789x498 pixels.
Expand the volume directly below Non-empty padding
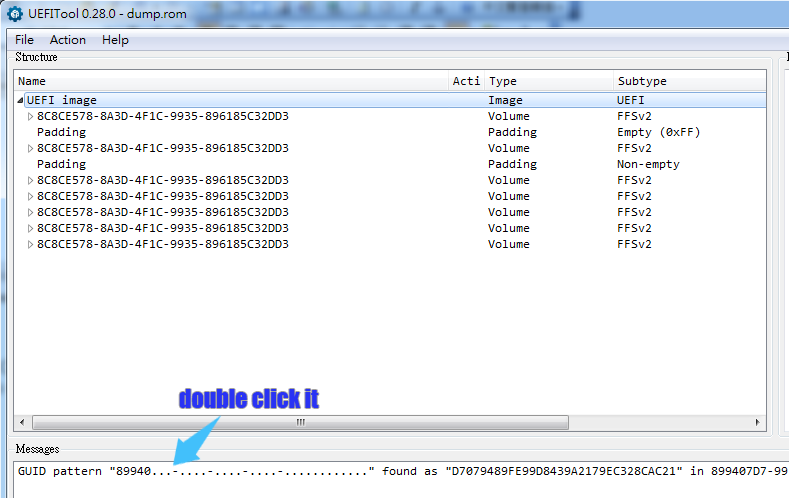[x=30, y=181]
